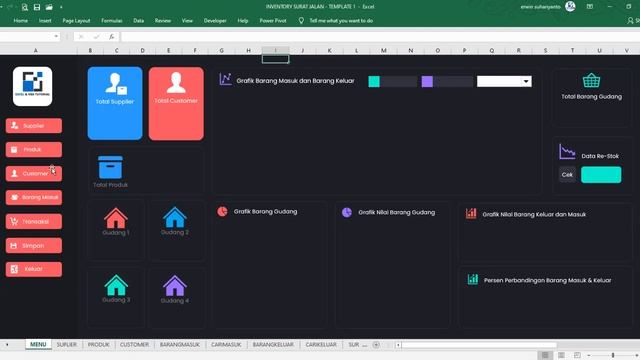The width and height of the screenshot is (640, 360).
Task: Open the Insert ribbon tab
Action: [45, 20]
